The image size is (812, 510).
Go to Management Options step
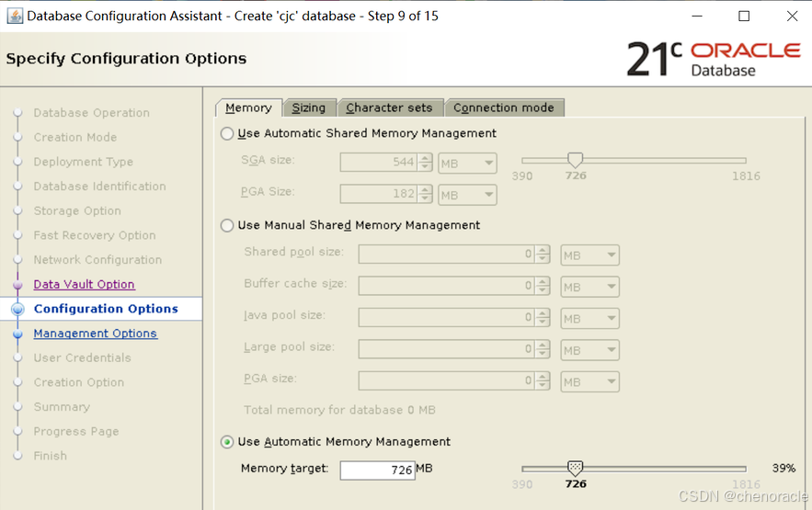[x=96, y=334]
